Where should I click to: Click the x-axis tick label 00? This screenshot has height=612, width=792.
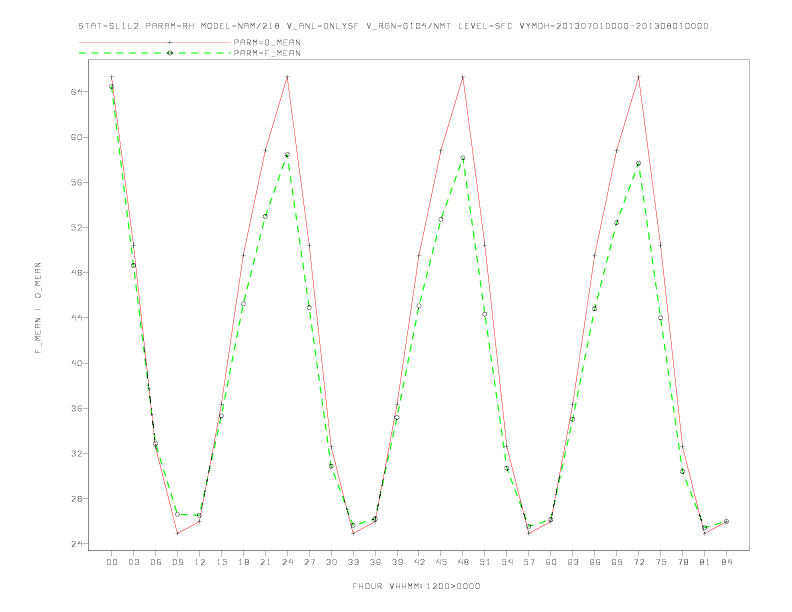click(x=112, y=562)
